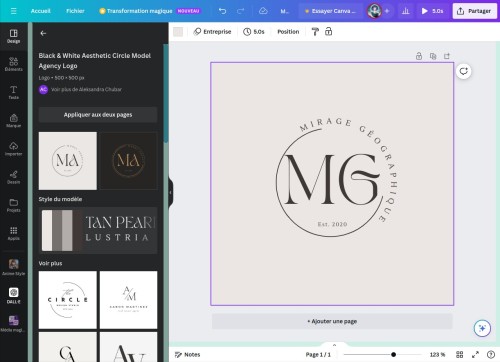Image resolution: width=500 pixels, height=362 pixels.
Task: Choose the Circle logo template
Action: pyautogui.click(x=68, y=300)
